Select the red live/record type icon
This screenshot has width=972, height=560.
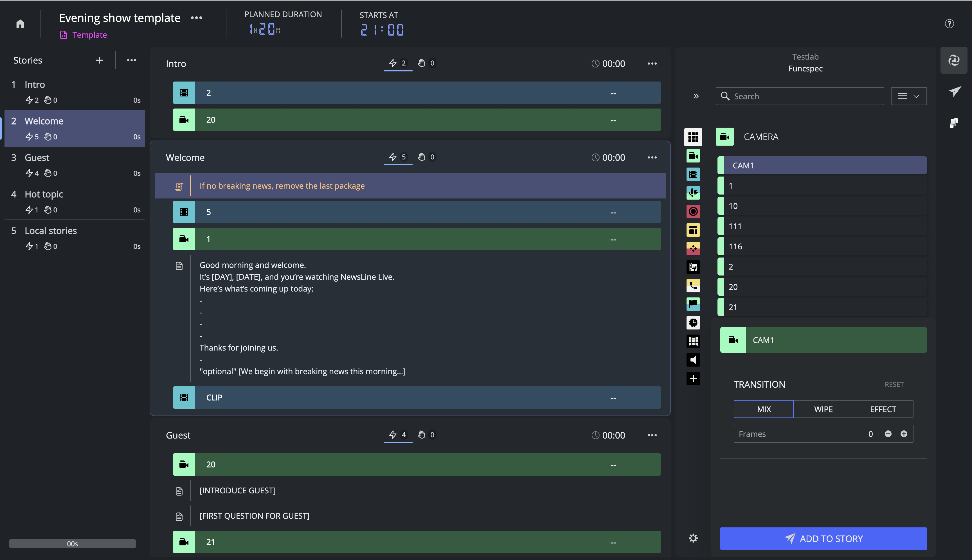(x=693, y=211)
